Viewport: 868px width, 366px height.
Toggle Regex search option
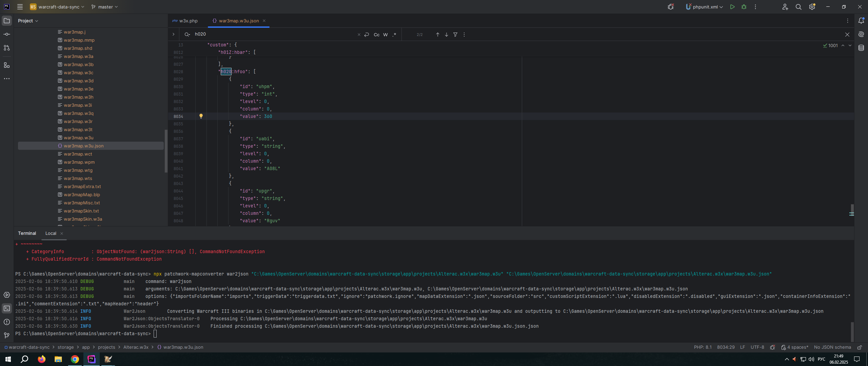(x=394, y=35)
